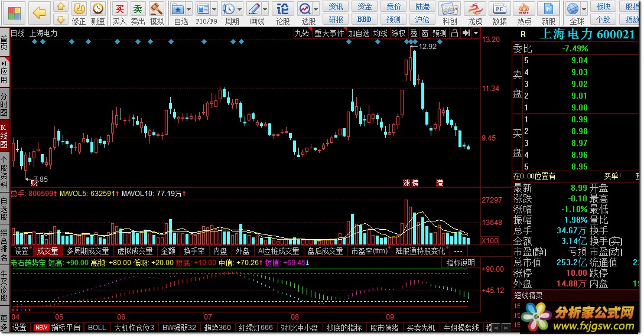Click the 板块 sector button
Viewport: 644px width, 336px height.
coord(603,6)
